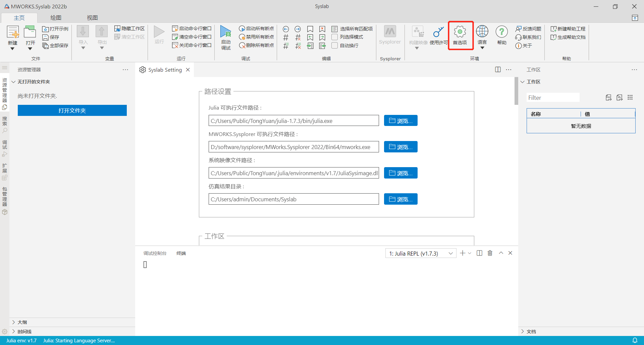The width and height of the screenshot is (644, 345).
Task: Click the notification bell in status bar
Action: (635, 340)
